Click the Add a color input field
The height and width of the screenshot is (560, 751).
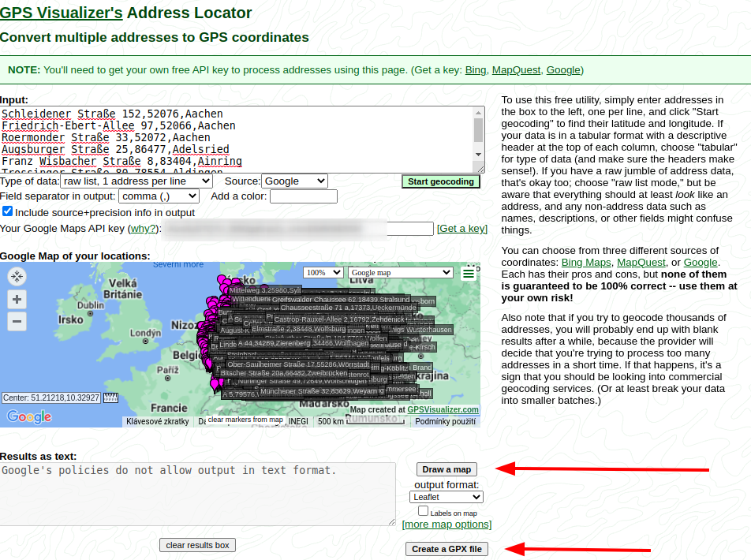304,196
